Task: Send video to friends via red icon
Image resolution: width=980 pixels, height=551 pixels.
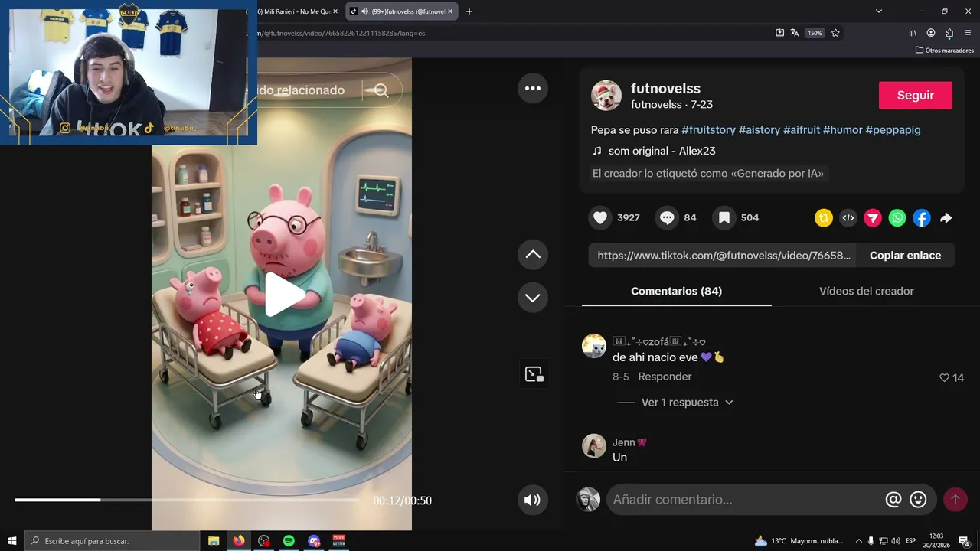Action: point(873,218)
